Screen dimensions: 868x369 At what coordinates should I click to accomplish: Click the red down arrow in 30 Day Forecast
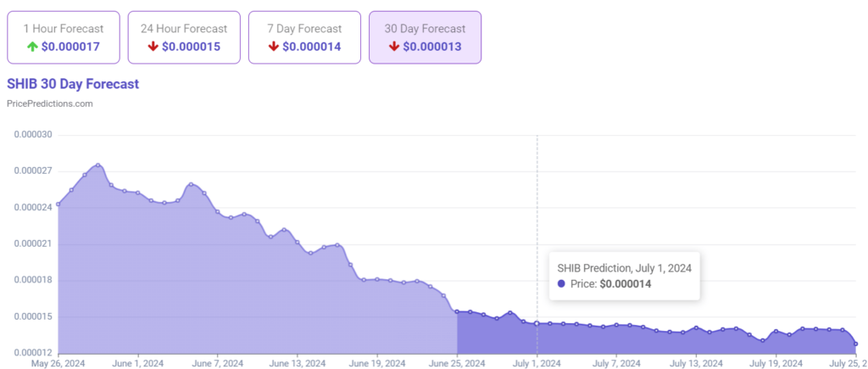pos(394,46)
